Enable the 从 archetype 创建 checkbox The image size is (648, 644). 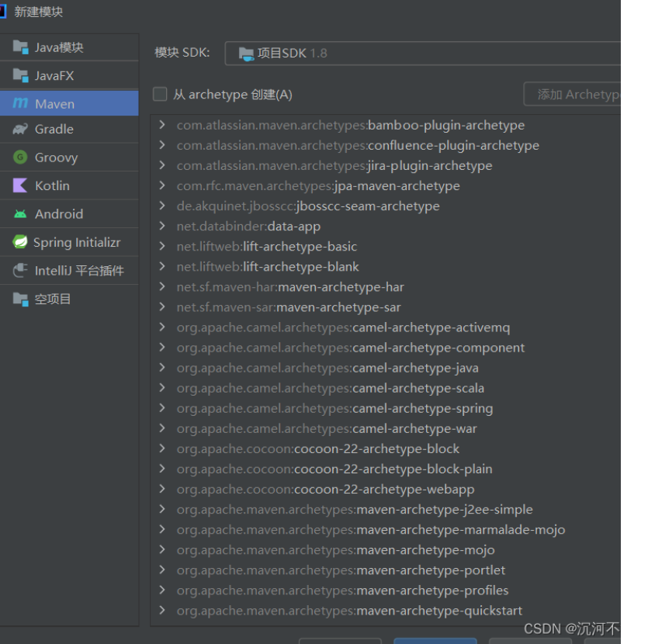[x=160, y=95]
